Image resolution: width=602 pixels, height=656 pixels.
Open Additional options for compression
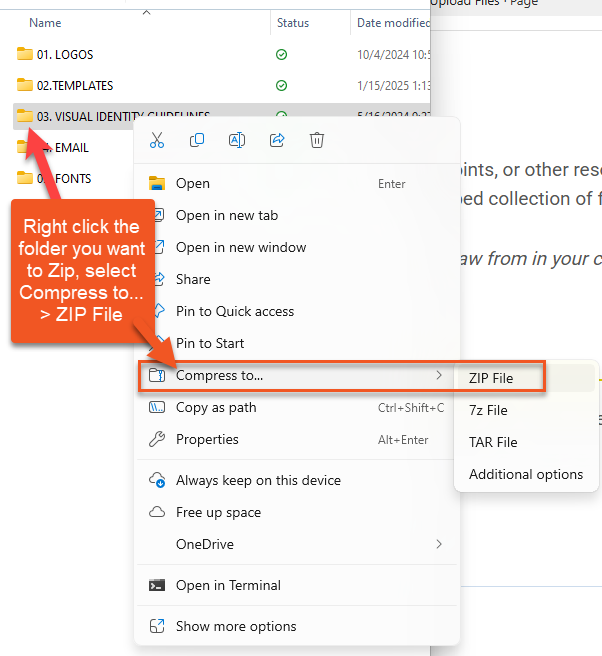tap(525, 474)
